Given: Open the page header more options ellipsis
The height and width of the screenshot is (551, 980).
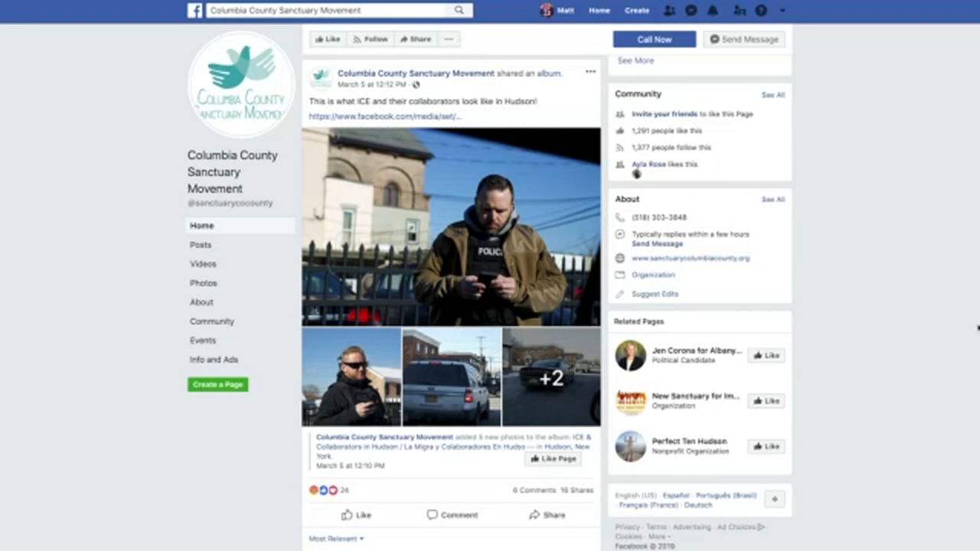Looking at the screenshot, I should (449, 39).
